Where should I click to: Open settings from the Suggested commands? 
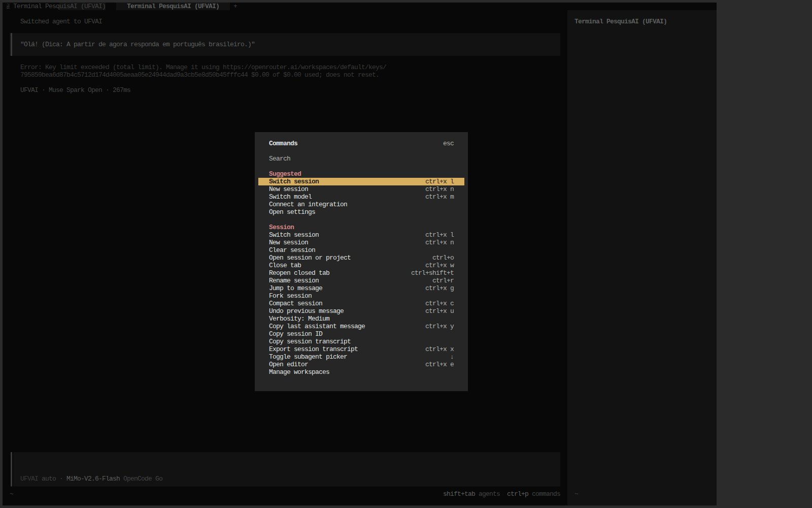pos(361,212)
